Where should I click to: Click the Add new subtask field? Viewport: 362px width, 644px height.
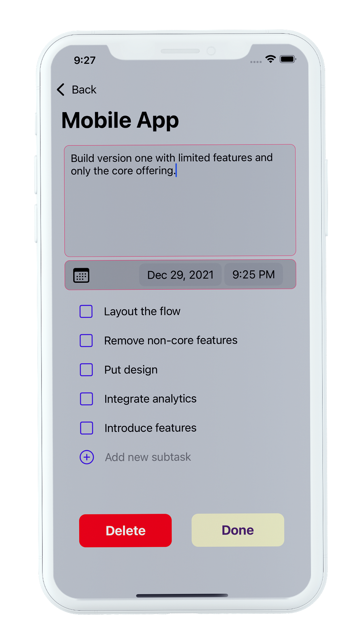[x=148, y=457]
